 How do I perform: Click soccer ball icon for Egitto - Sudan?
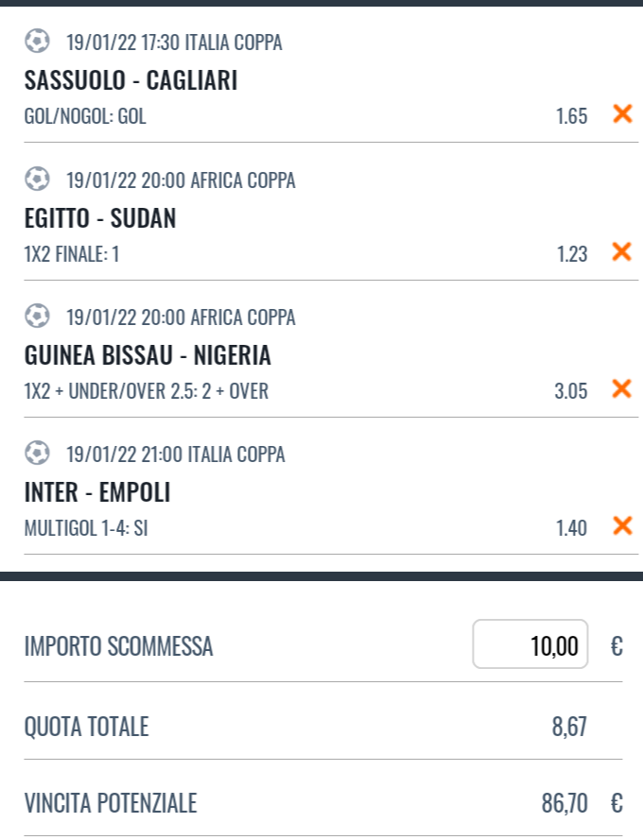pos(37,179)
